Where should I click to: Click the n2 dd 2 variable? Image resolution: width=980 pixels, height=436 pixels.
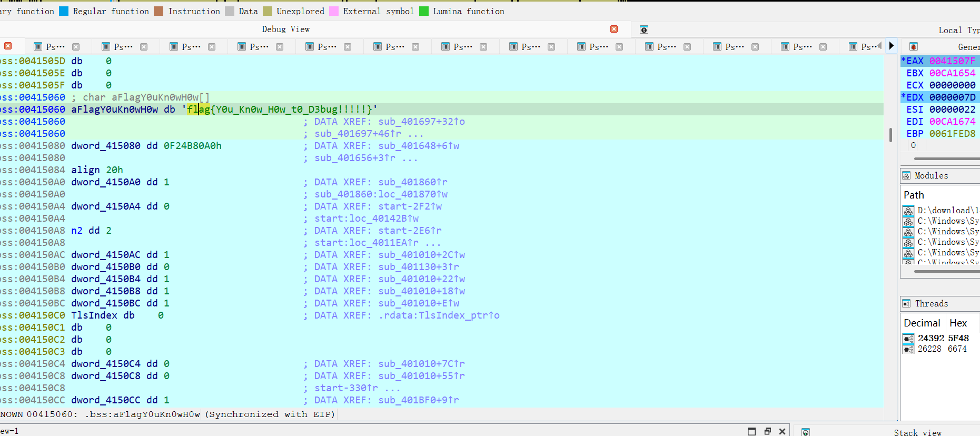coord(91,230)
